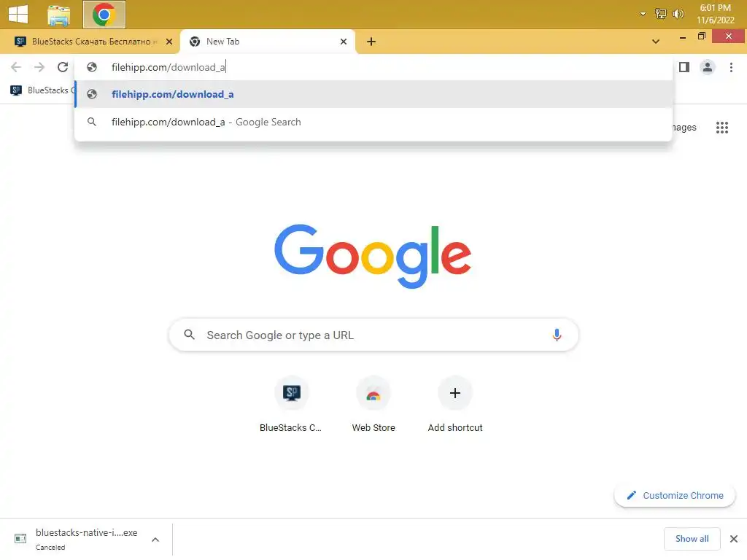Open the network tray icon
The image size is (747, 560).
click(660, 14)
